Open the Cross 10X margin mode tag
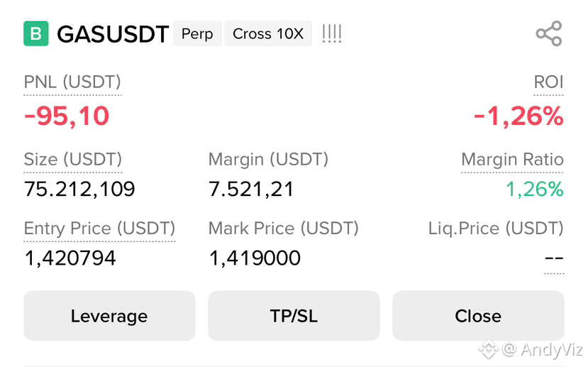588x367 pixels. (x=268, y=34)
